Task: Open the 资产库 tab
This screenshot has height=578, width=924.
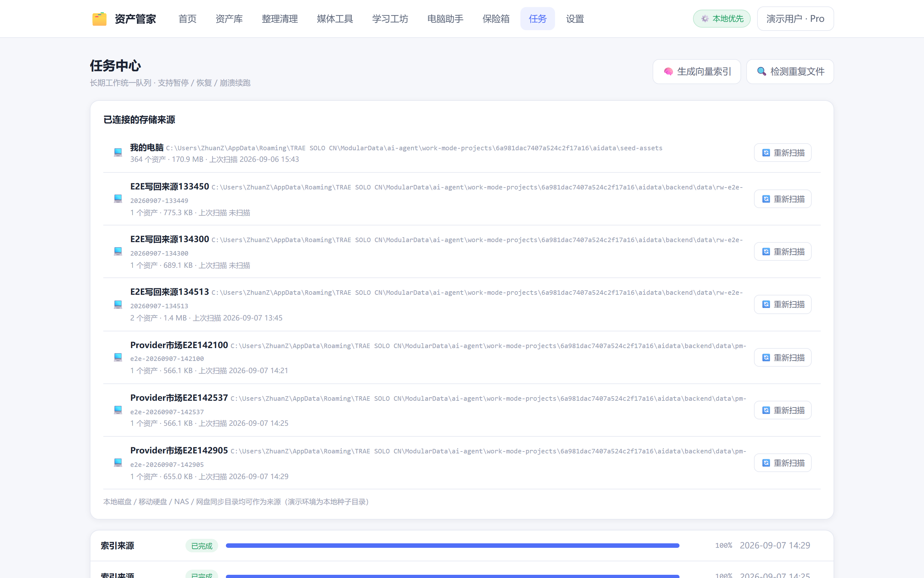Action: [x=229, y=19]
